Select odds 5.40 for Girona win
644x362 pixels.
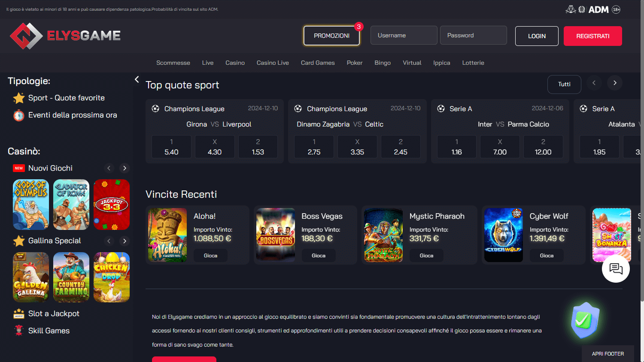coord(171,147)
